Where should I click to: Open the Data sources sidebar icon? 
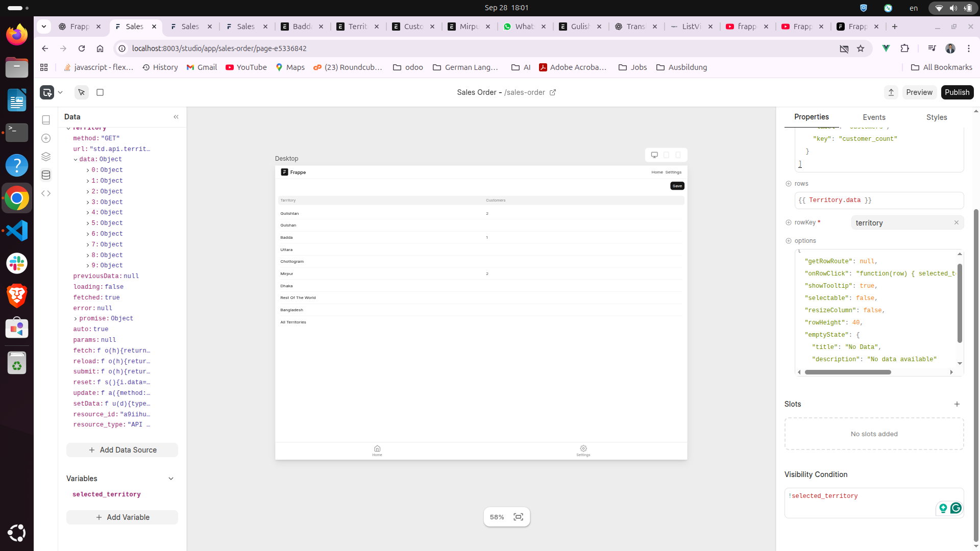tap(46, 175)
